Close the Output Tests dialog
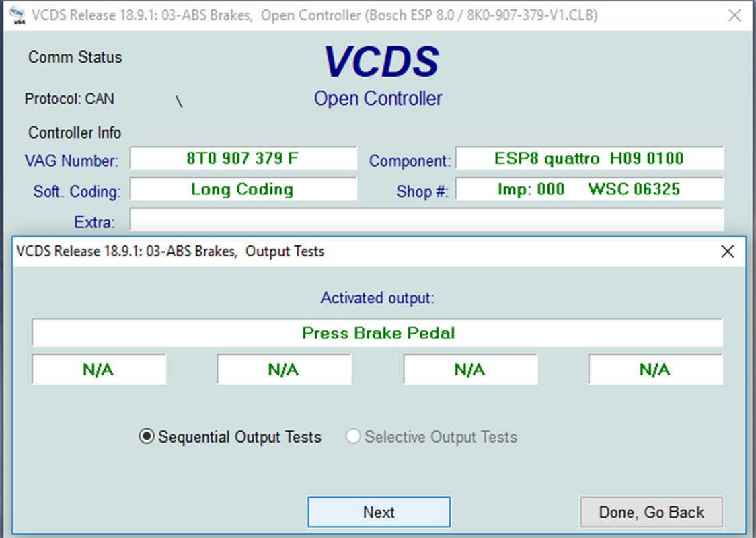756x538 pixels. click(727, 251)
